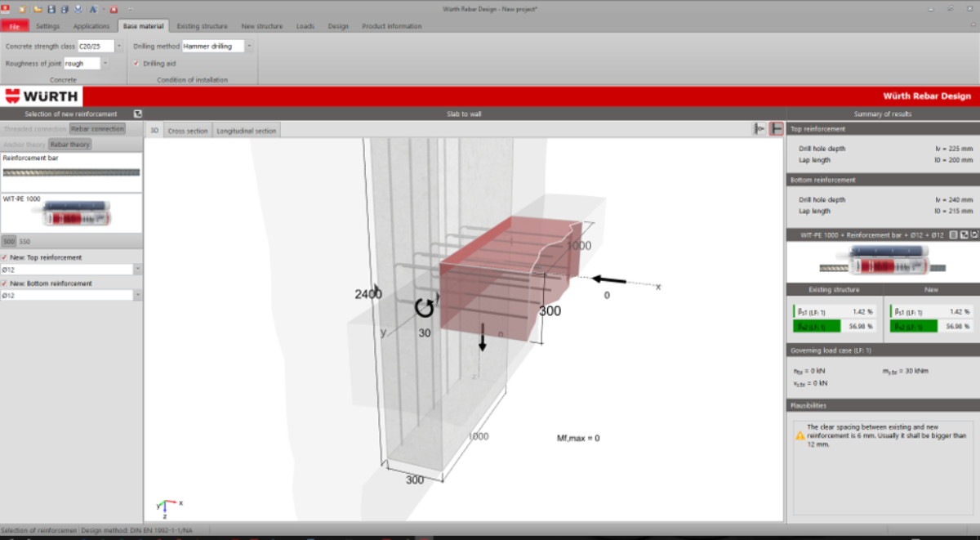Switch to Applications ribbon tab

91,26
